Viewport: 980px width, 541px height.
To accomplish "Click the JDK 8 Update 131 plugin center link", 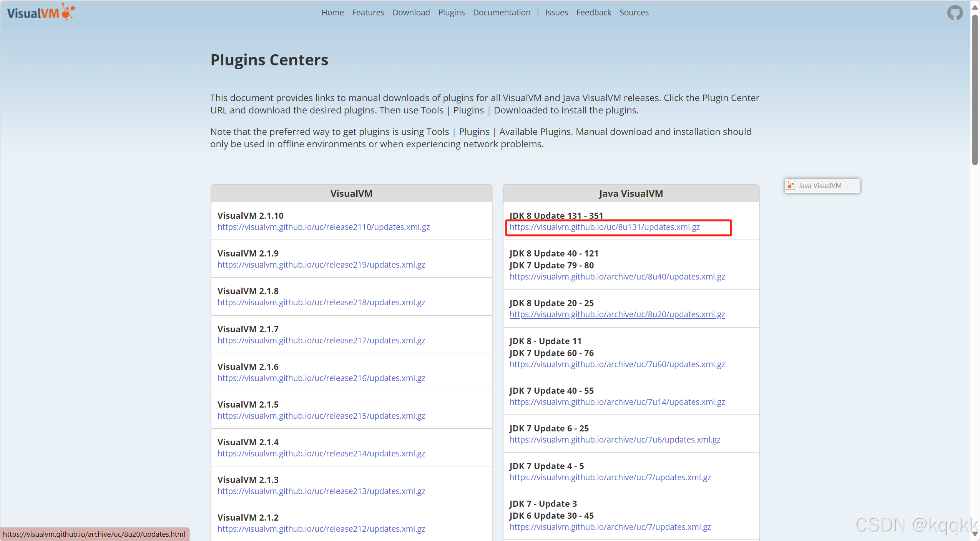I will [x=605, y=227].
